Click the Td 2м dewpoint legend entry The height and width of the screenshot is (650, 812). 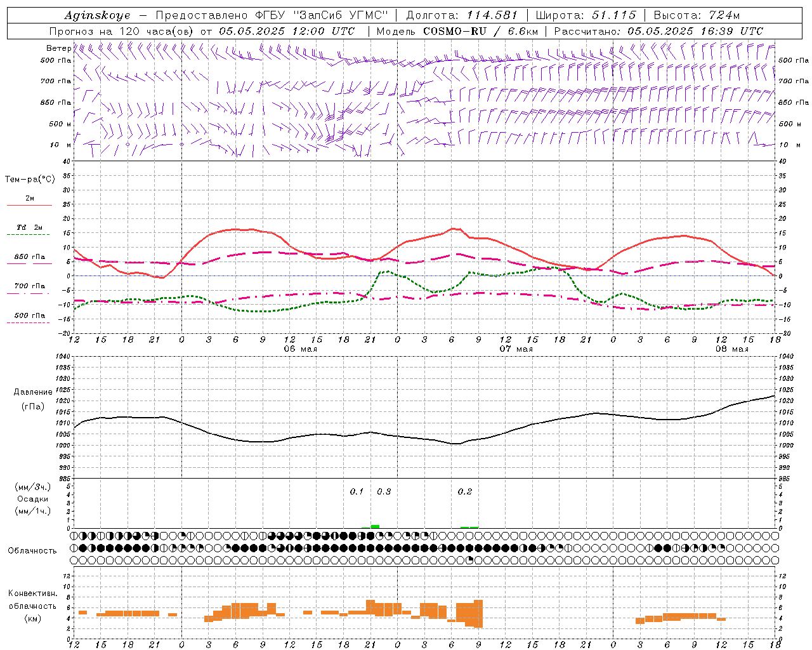coord(30,230)
